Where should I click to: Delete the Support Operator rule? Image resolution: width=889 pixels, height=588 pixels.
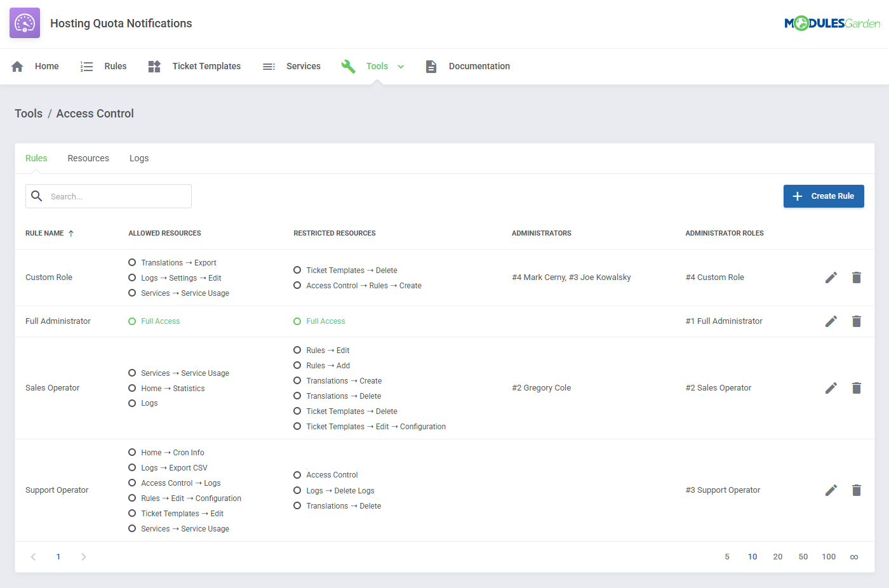pyautogui.click(x=856, y=490)
